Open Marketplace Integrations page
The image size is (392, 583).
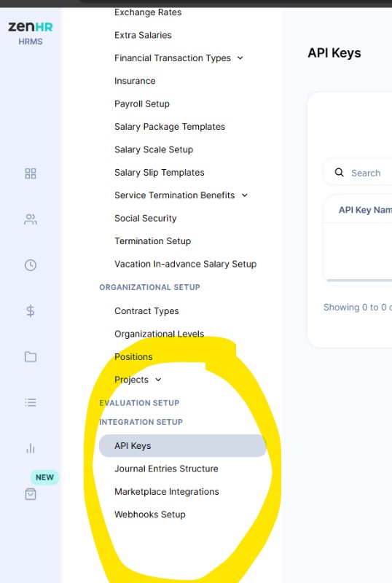pyautogui.click(x=167, y=491)
